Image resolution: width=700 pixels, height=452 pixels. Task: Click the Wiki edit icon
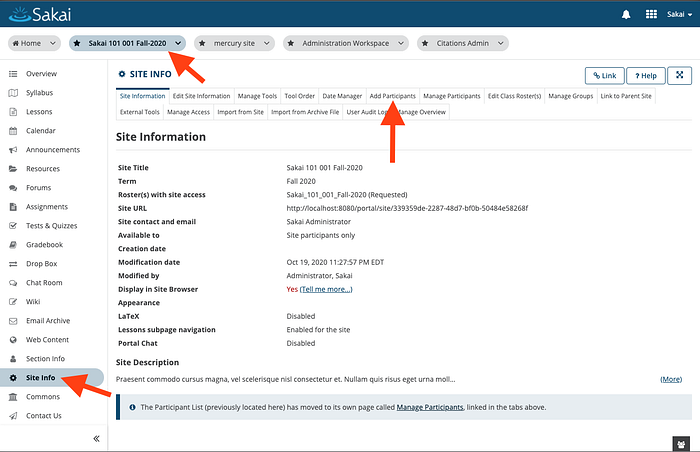13,302
